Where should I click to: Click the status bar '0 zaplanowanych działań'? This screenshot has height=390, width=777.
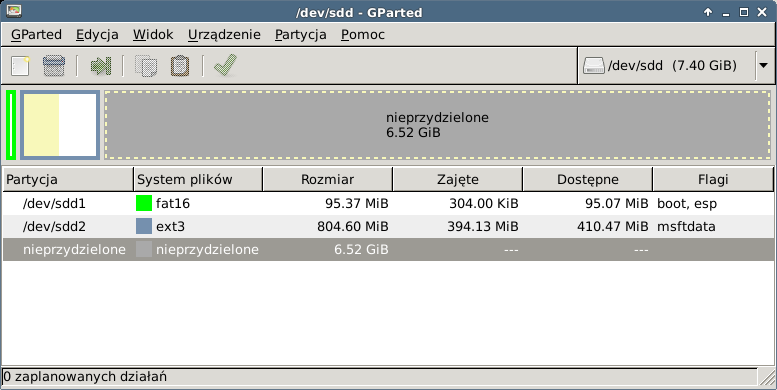(85, 377)
